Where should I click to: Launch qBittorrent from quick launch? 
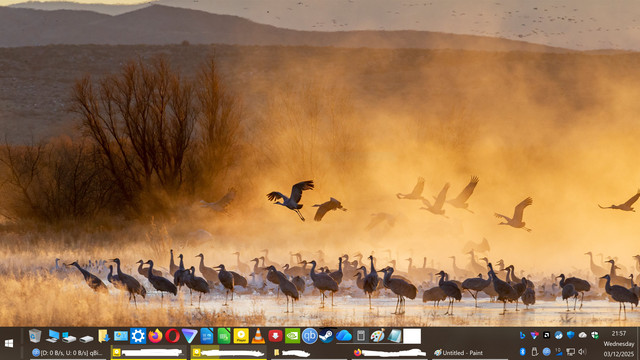point(309,336)
